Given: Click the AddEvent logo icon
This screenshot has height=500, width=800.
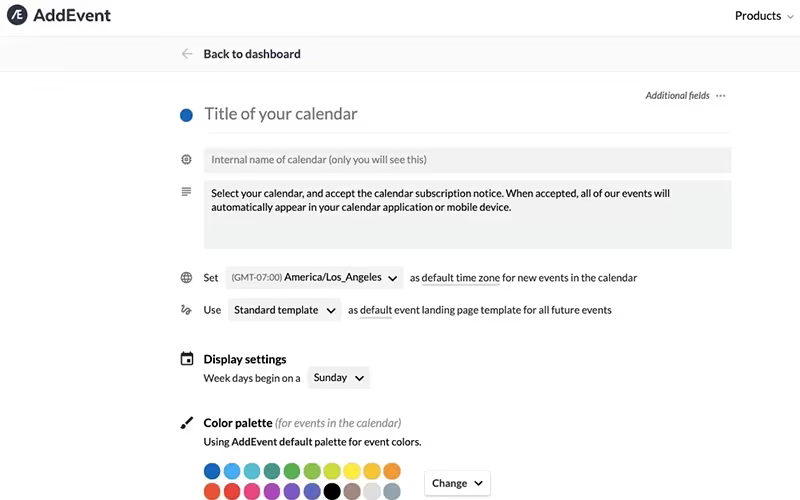Looking at the screenshot, I should 17,15.
